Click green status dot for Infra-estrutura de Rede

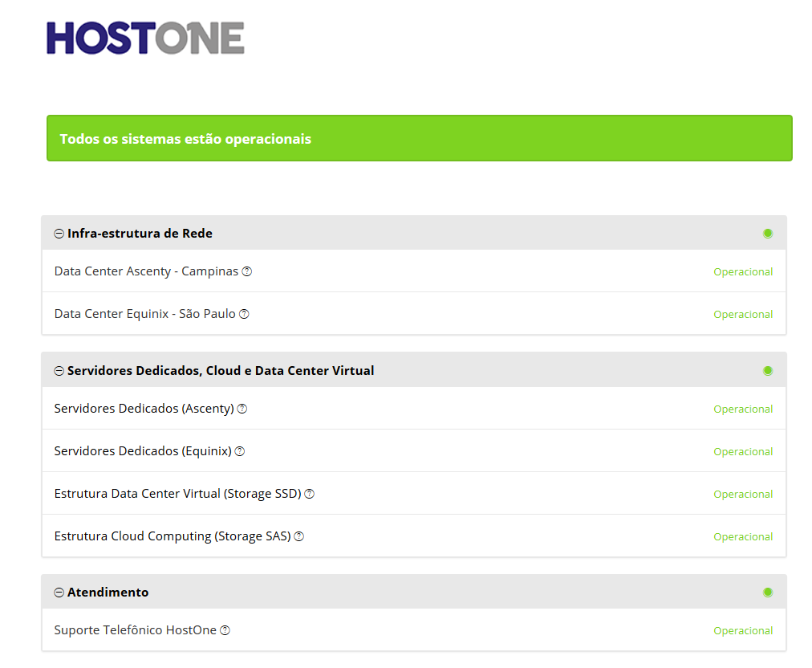(x=768, y=234)
